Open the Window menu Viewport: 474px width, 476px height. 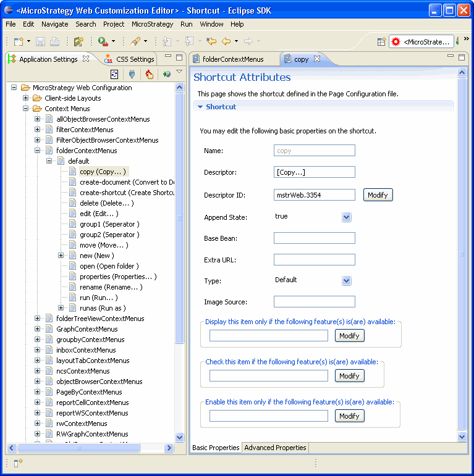point(211,24)
